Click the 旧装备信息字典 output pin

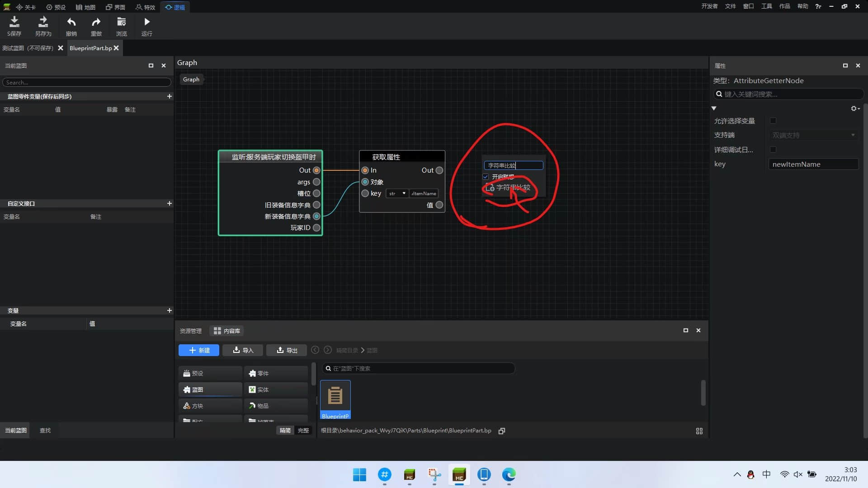pyautogui.click(x=316, y=205)
